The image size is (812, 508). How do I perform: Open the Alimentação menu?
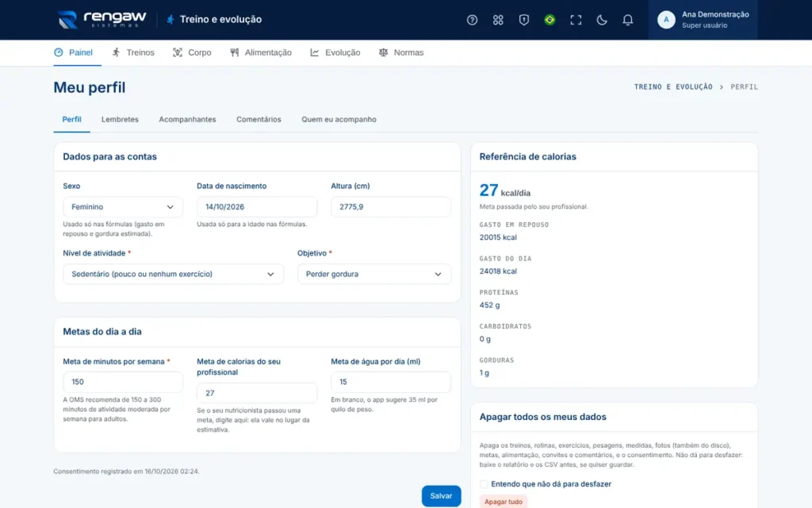[x=261, y=52]
